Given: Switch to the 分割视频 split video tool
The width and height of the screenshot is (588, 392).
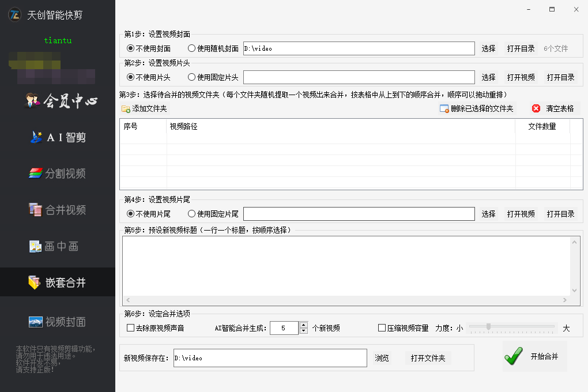Looking at the screenshot, I should click(58, 174).
